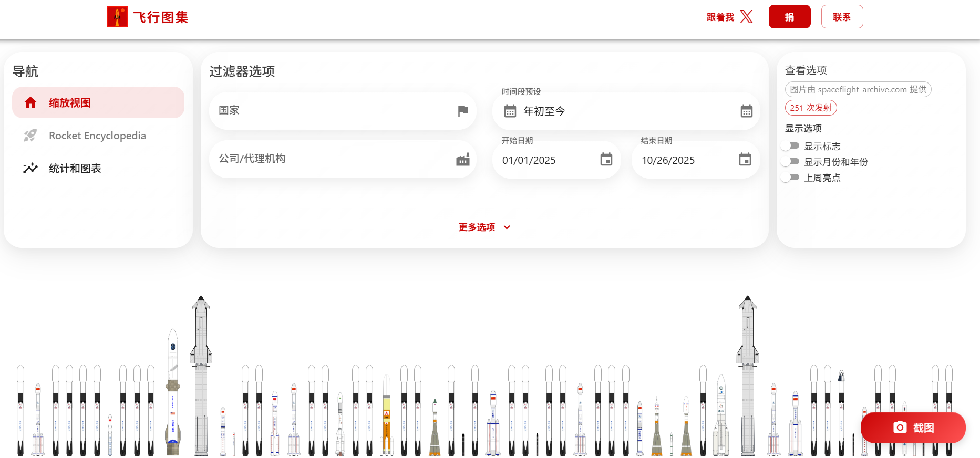Click the 01/01/2025 start date field
Viewport: 980px width, 458px height.
pyautogui.click(x=546, y=160)
